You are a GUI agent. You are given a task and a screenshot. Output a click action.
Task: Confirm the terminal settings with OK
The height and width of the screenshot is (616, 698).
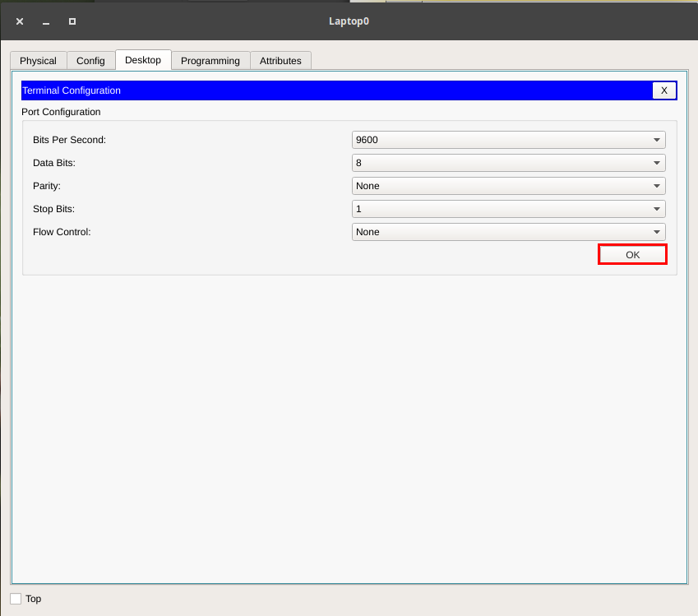[x=632, y=255]
